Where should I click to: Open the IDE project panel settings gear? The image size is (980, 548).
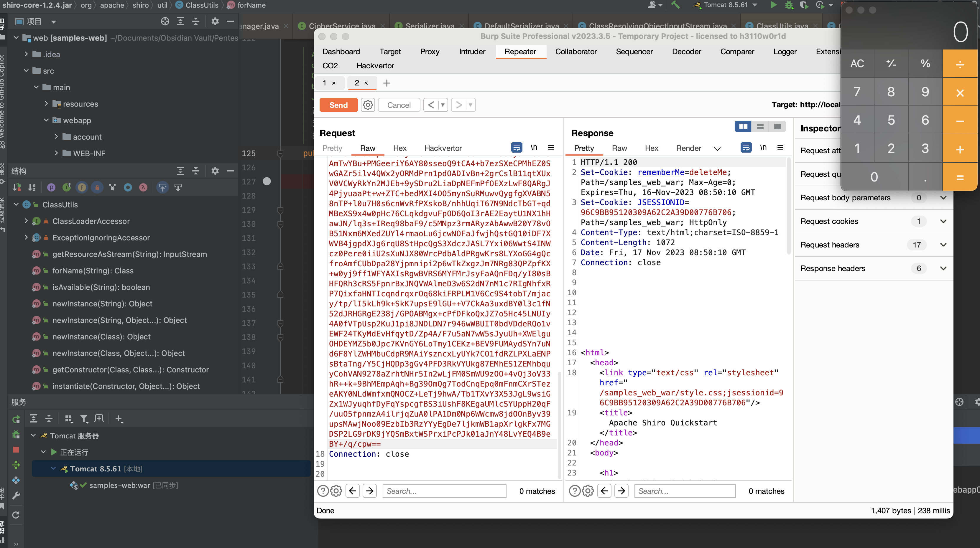(215, 21)
